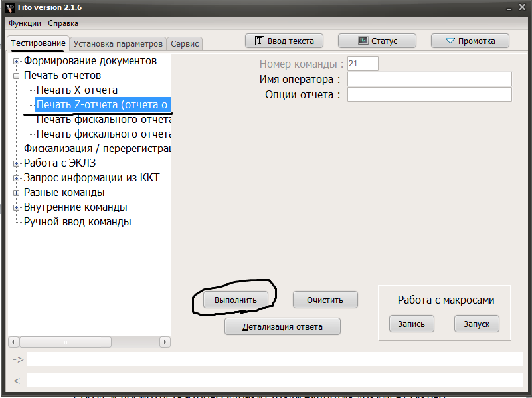This screenshot has height=398, width=532.
Task: Select second Печать фискального отчета item
Action: [103, 134]
